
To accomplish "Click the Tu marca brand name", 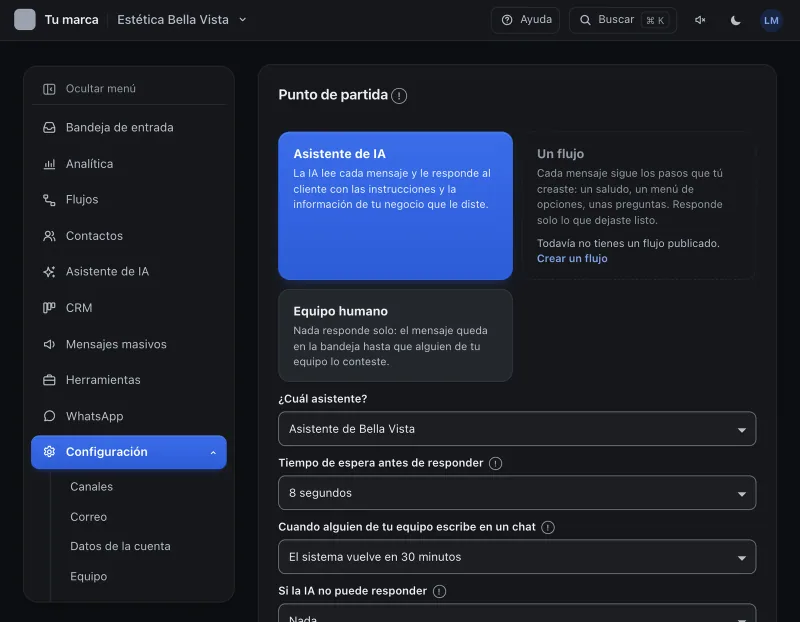I will click(71, 20).
